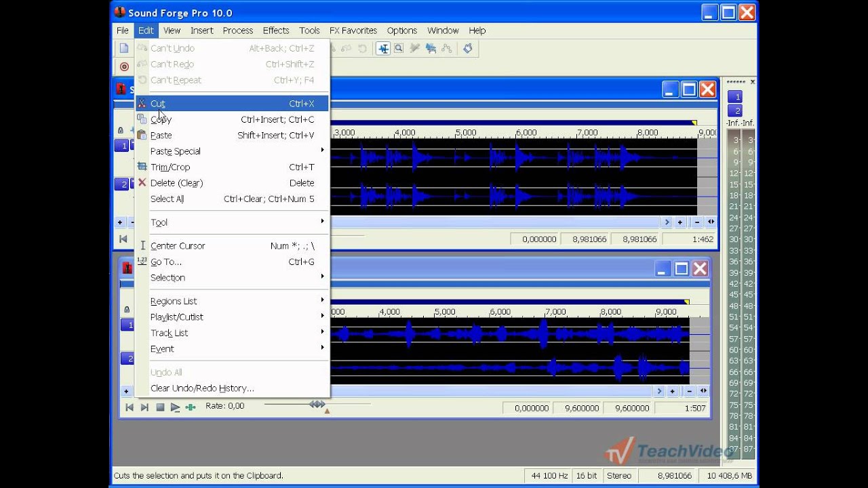Click the 1:507 zoom ratio field
Screen dimensions: 868x488
pyautogui.click(x=682, y=408)
